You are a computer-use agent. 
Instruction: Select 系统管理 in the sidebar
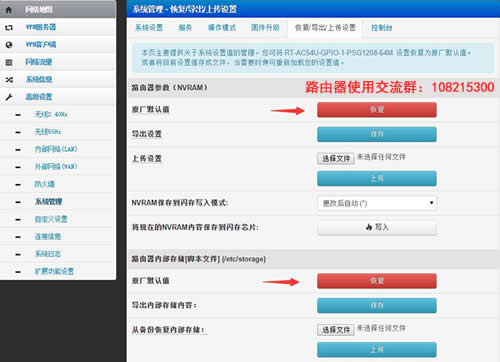[x=49, y=202]
